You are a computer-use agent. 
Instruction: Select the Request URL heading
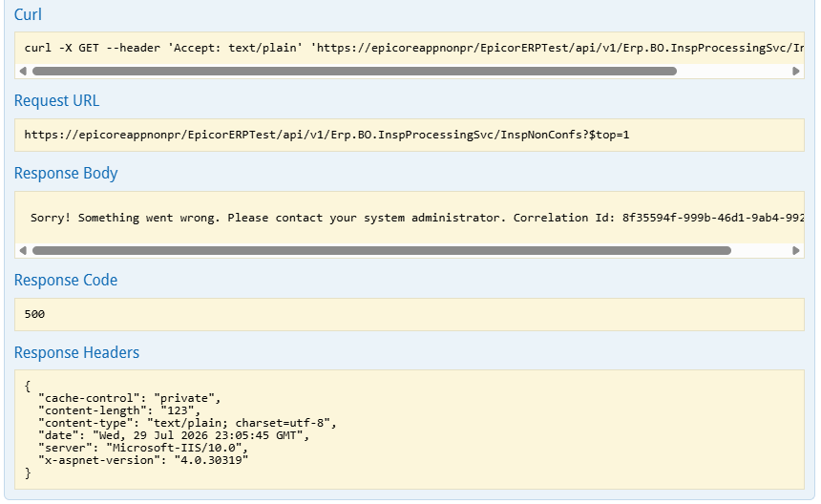pyautogui.click(x=56, y=100)
